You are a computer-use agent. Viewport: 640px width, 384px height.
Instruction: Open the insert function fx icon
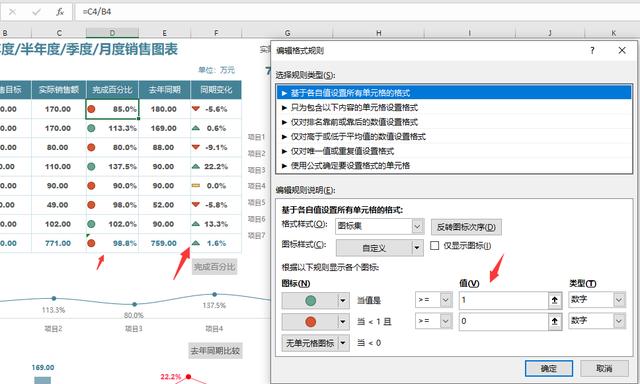coord(60,12)
